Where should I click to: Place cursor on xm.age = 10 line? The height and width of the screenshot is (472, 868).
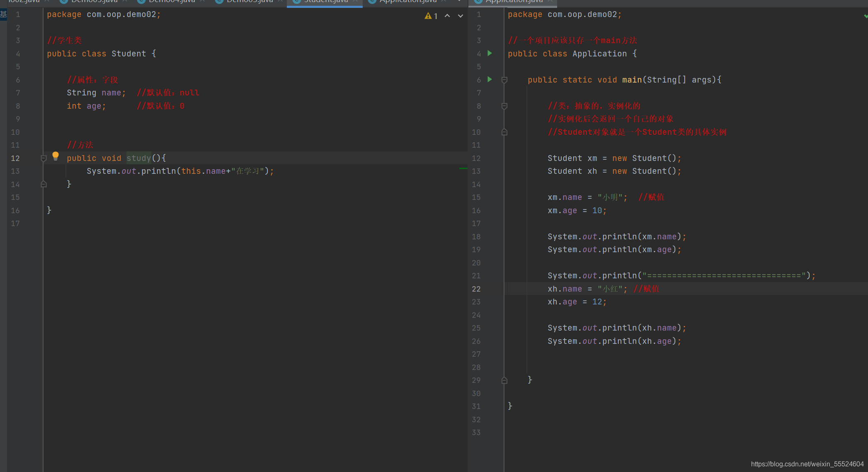pos(577,211)
